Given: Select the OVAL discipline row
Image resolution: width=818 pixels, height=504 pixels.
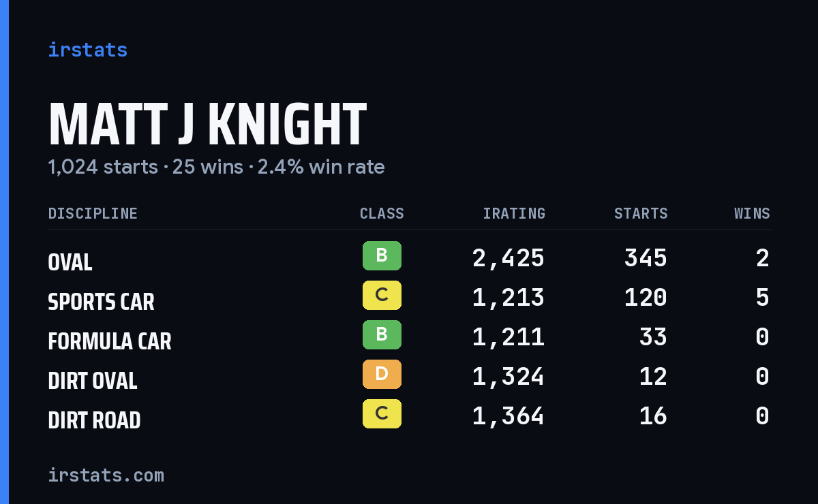Looking at the screenshot, I should coord(409,258).
